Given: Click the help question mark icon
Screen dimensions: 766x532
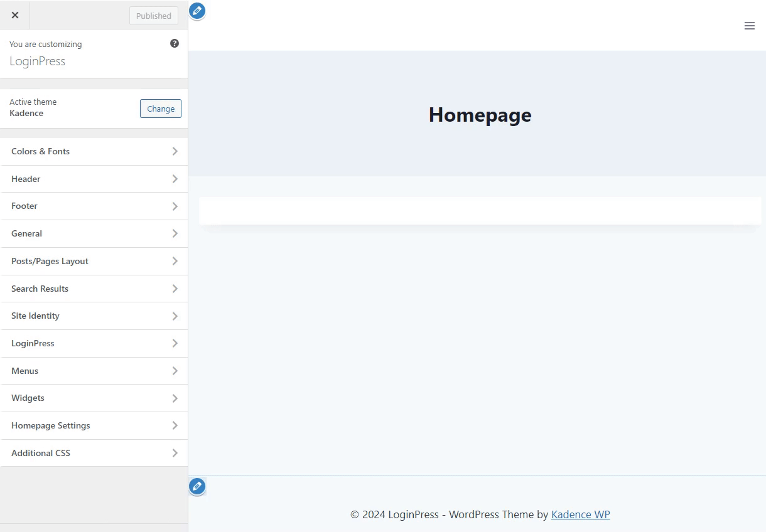Looking at the screenshot, I should pos(175,43).
